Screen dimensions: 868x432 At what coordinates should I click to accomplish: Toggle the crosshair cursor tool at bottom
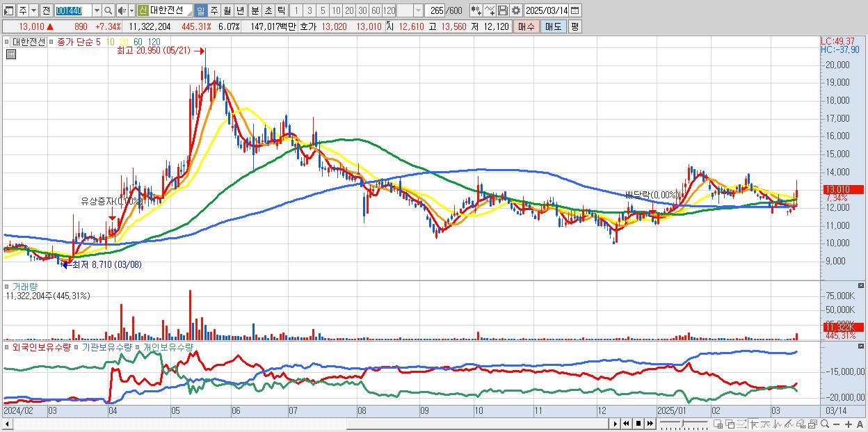pyautogui.click(x=754, y=424)
